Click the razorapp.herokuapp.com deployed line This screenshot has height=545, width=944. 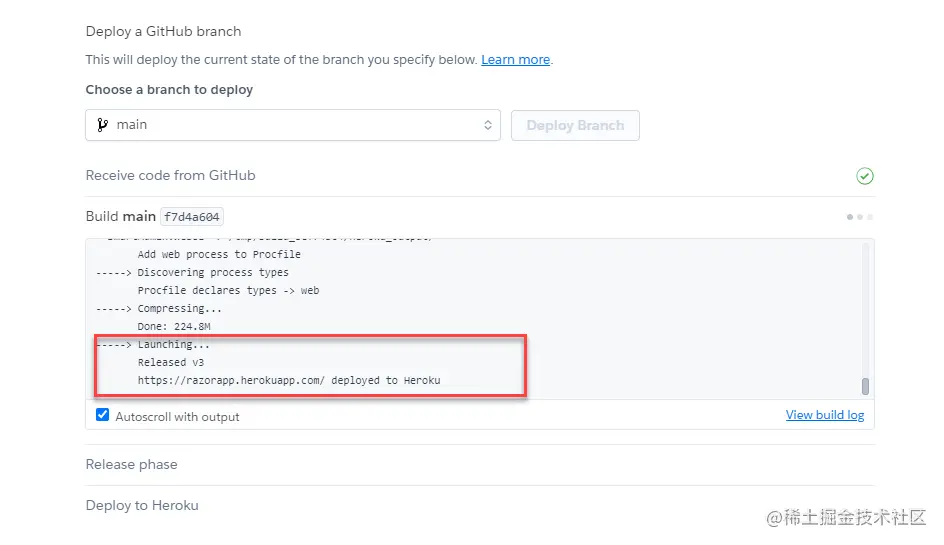click(x=289, y=381)
